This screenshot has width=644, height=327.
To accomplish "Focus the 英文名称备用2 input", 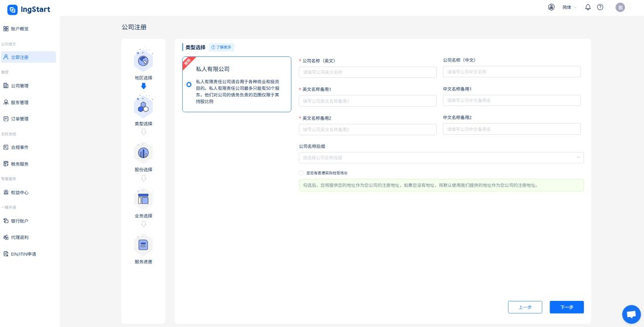I will [367, 129].
